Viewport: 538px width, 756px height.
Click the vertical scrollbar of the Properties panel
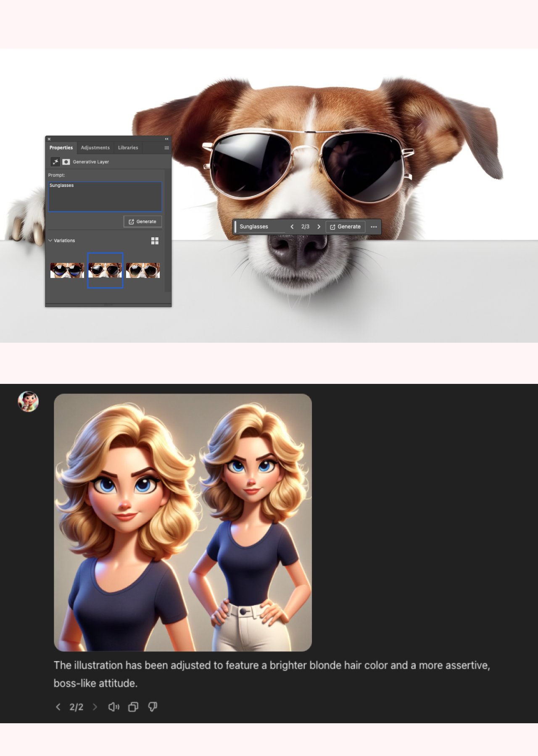pos(168,231)
